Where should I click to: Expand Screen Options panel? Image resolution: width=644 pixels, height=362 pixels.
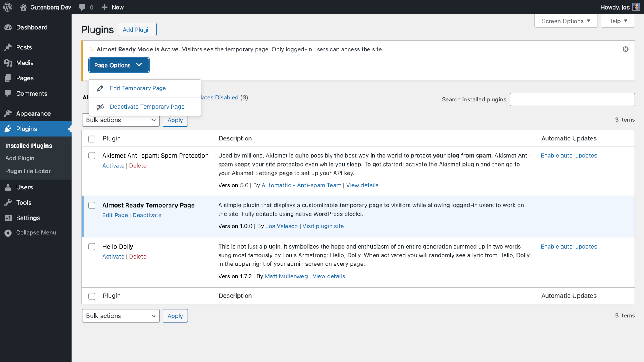[566, 21]
